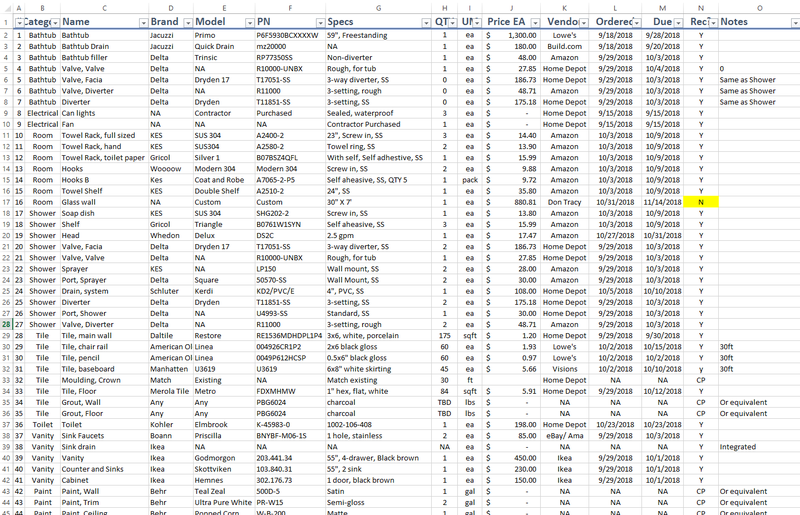Select the 'Towel Rack, toilet paper' cell
This screenshot has height=515, width=800.
coord(105,158)
